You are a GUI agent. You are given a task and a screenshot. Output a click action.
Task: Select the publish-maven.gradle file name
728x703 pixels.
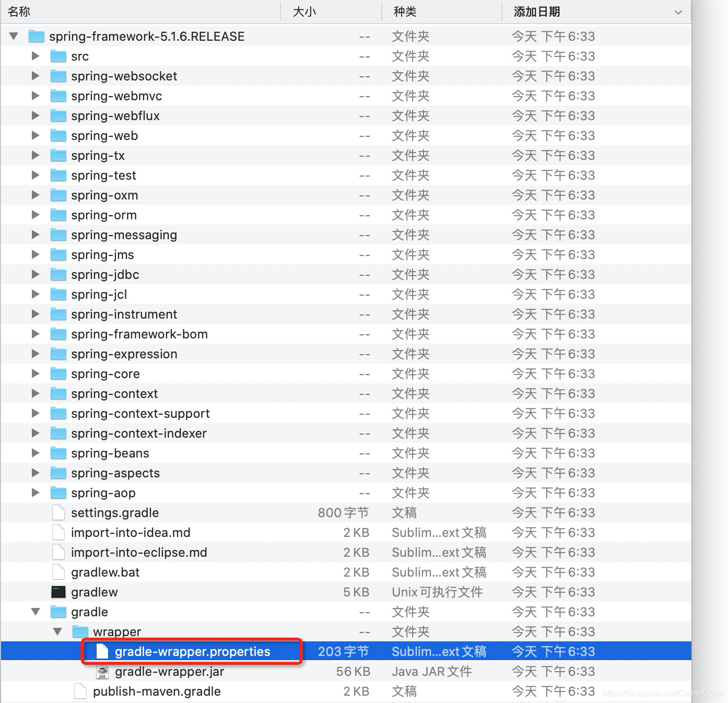click(x=157, y=692)
